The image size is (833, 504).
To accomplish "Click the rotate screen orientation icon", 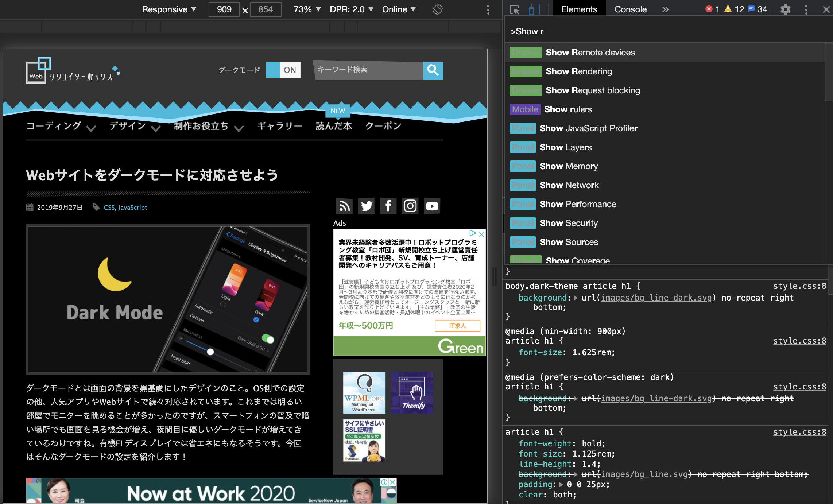I will (437, 9).
